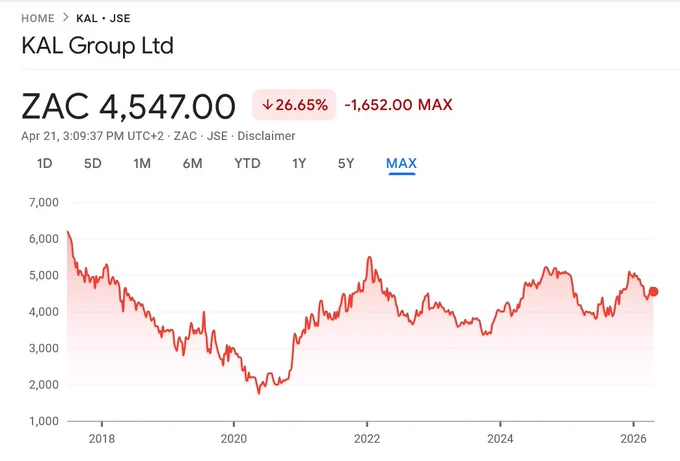The height and width of the screenshot is (461, 680).
Task: Switch to the 1M range
Action: 142,163
